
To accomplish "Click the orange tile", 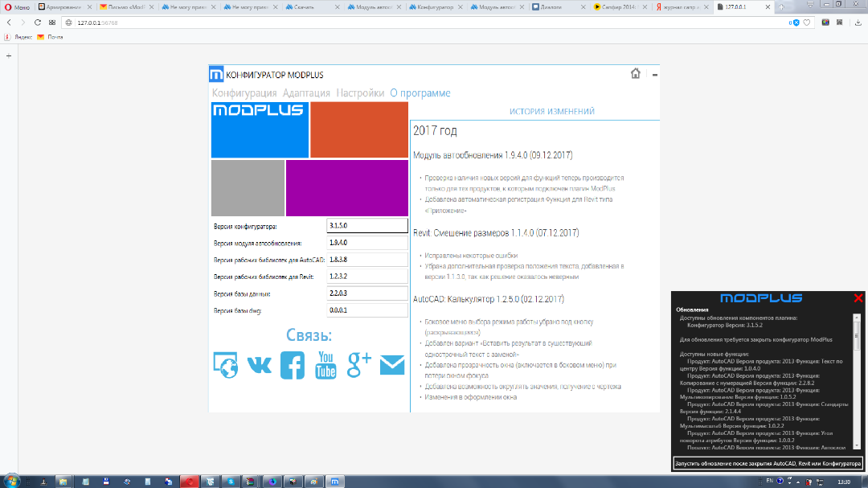I will point(359,130).
